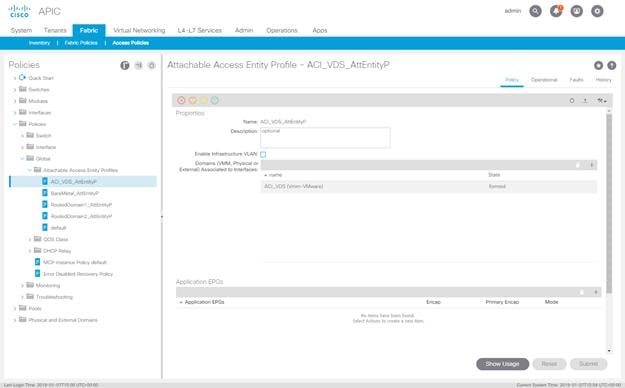Screen dimensions: 625x388
Task: Open the Fabric Policies submenu link
Action: [x=81, y=43]
